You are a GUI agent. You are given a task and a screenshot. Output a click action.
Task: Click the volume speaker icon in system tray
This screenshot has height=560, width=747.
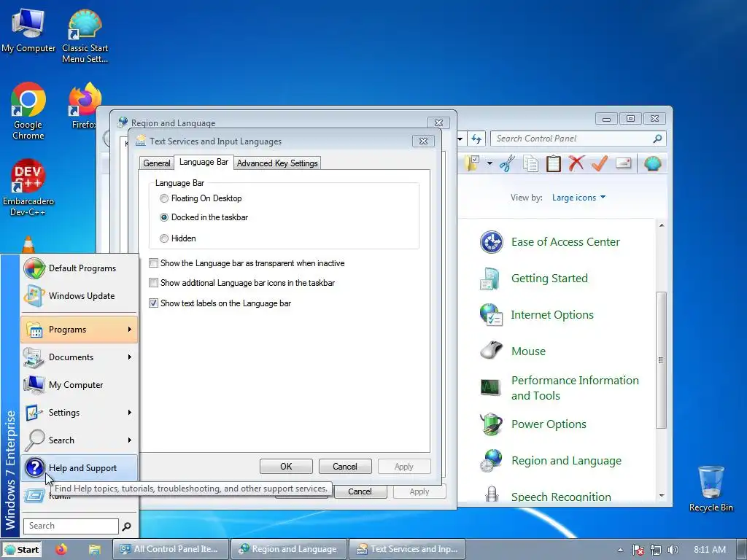coord(673,550)
